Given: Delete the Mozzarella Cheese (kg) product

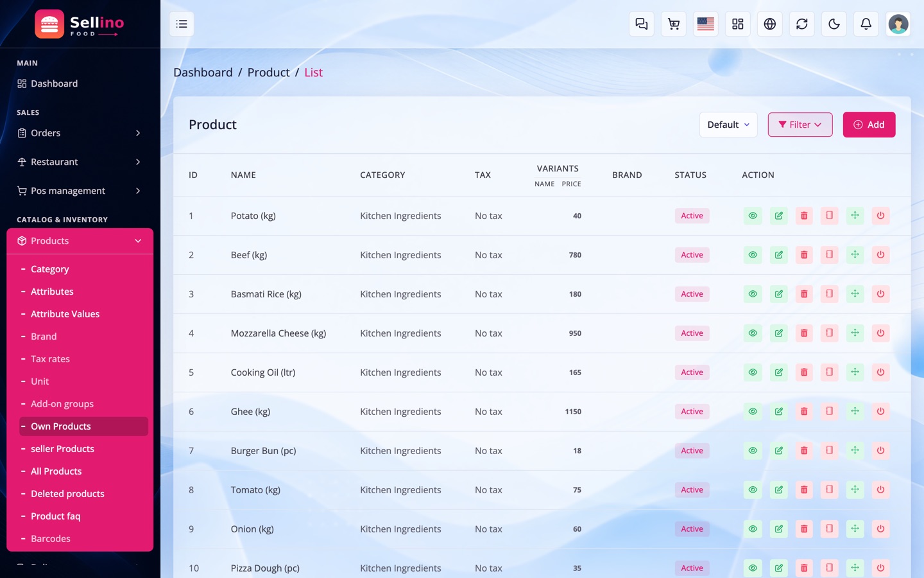Looking at the screenshot, I should 804,333.
